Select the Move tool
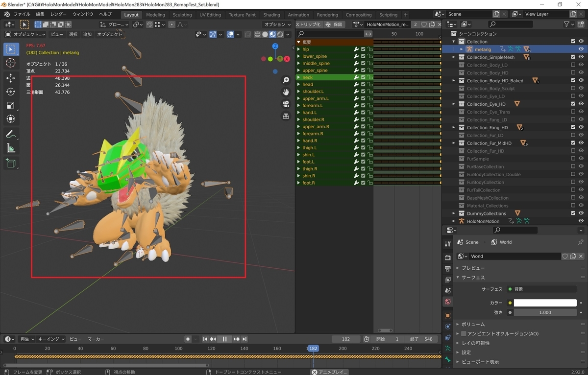The image size is (588, 375). [11, 78]
